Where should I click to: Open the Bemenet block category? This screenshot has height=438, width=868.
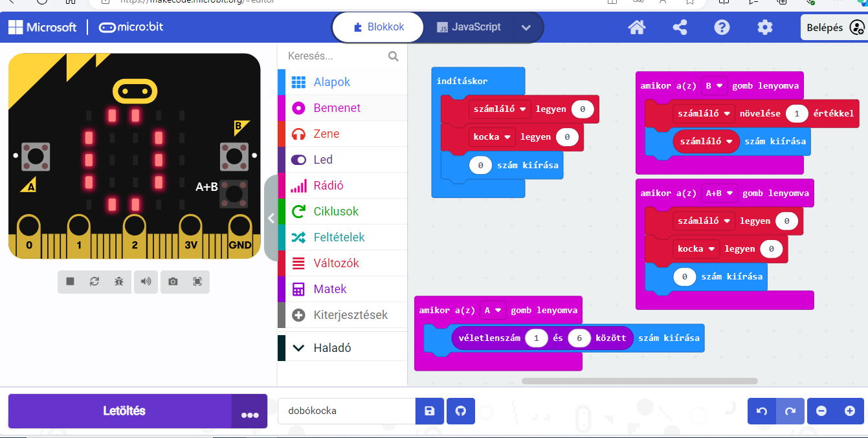[x=337, y=108]
